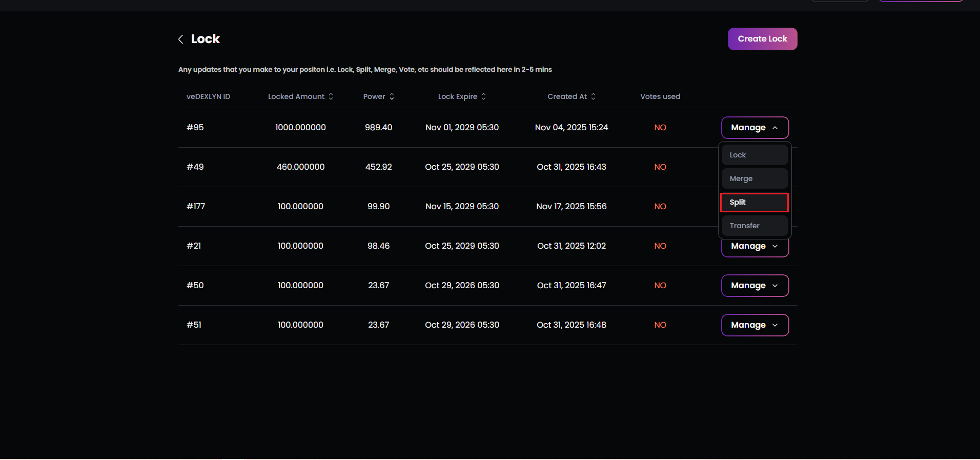Sort by Locked Amount column arrows

pos(331,96)
